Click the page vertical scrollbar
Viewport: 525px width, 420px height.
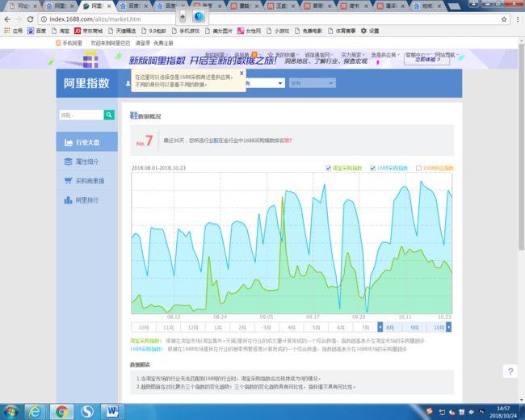pyautogui.click(x=521, y=147)
